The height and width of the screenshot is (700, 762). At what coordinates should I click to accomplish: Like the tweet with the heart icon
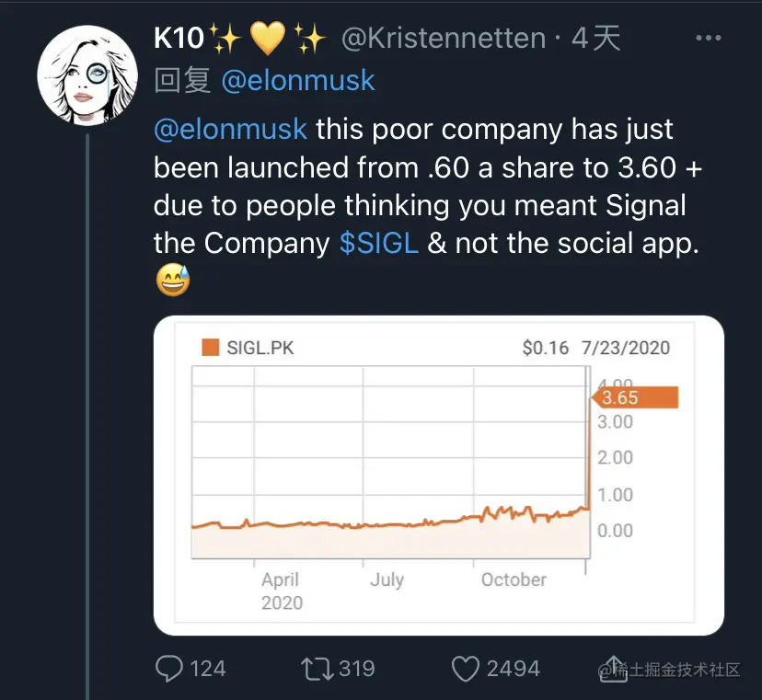[x=467, y=668]
